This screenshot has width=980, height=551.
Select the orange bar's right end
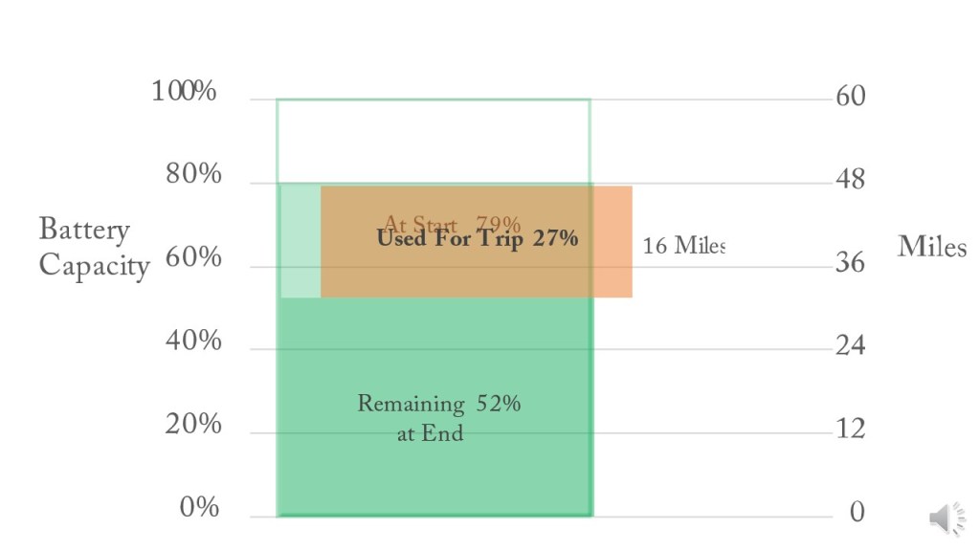[x=613, y=242]
